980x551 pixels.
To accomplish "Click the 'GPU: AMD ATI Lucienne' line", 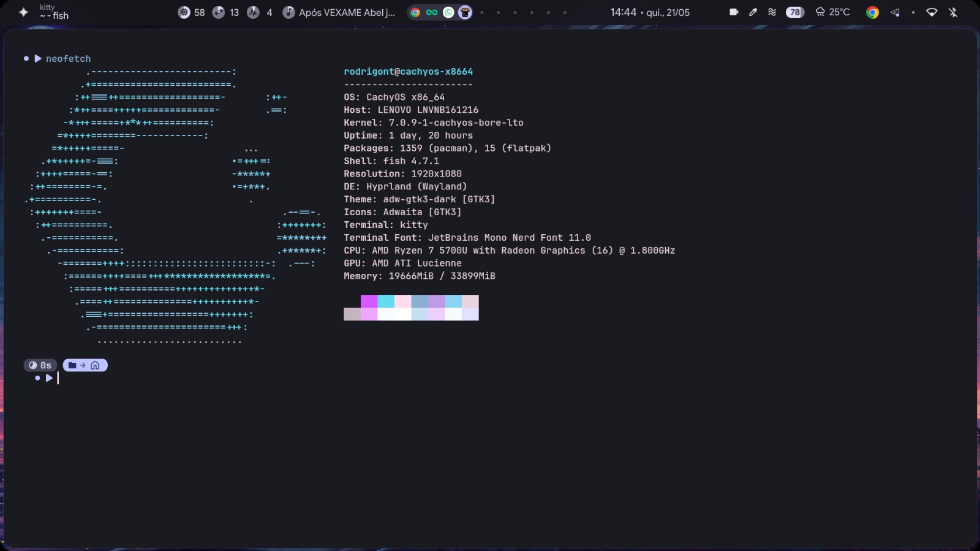I will tap(402, 264).
